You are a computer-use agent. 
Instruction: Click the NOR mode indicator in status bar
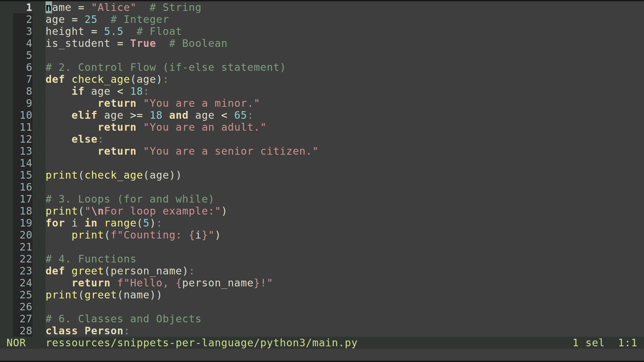point(15,343)
